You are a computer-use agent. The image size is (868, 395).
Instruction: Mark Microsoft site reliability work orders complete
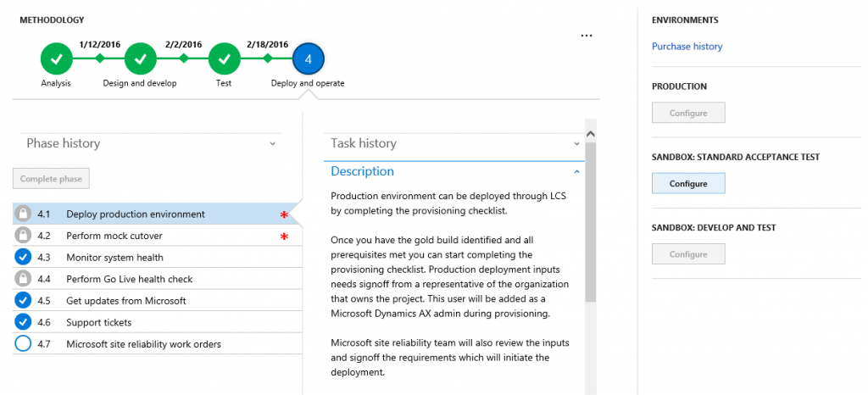coord(24,344)
